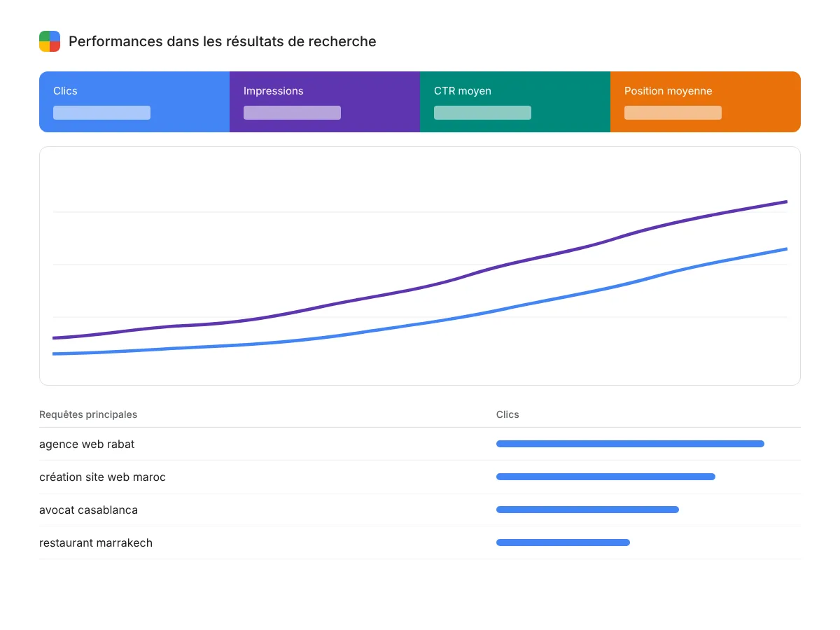Click the clicks bar for restaurant marrakech
The width and height of the screenshot is (840, 630).
(x=563, y=542)
